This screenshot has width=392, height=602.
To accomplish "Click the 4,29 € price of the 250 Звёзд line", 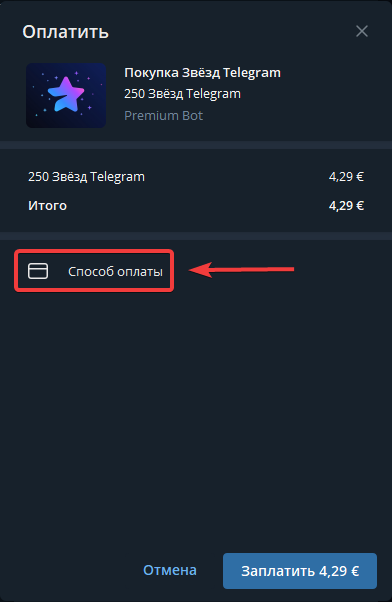I will [346, 177].
